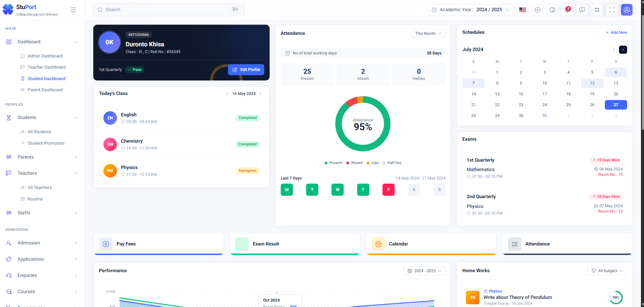Collapse the Students menu section
This screenshot has height=307, width=644.
coord(42,118)
